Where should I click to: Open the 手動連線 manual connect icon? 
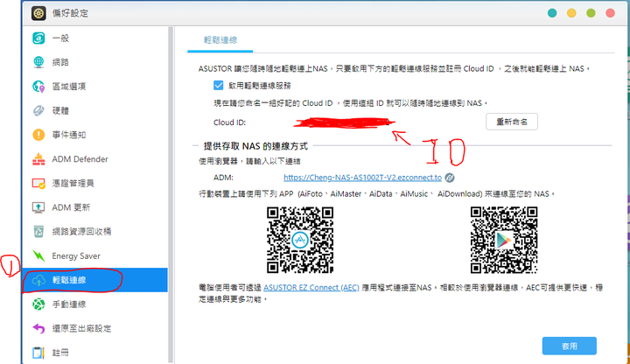(38, 304)
